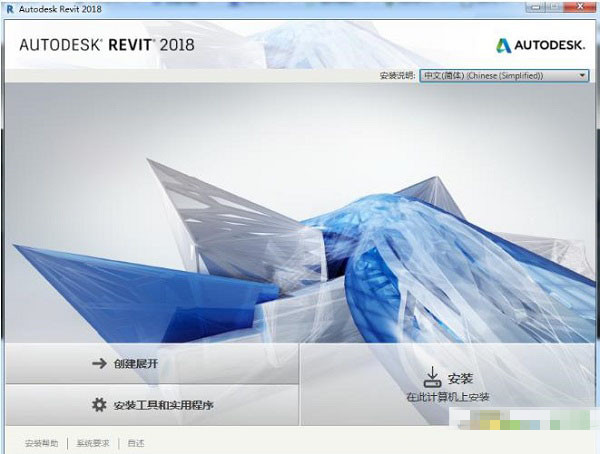
Task: View the 系统要求 link
Action: (92, 443)
